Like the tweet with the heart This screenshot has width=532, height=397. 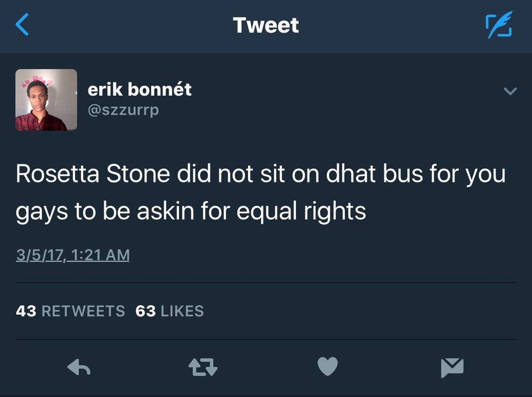point(327,367)
